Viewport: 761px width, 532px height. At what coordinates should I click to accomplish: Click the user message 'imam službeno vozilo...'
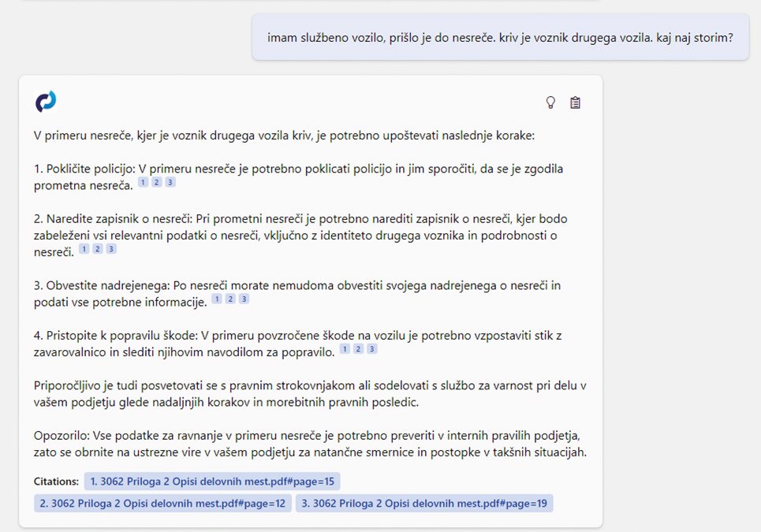(501, 37)
